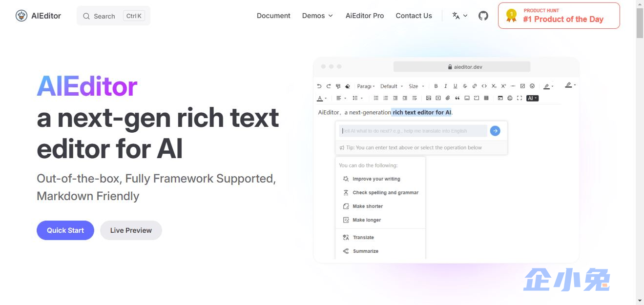Toggle Italic formatting
Screen dimensions: 644x305
445,86
